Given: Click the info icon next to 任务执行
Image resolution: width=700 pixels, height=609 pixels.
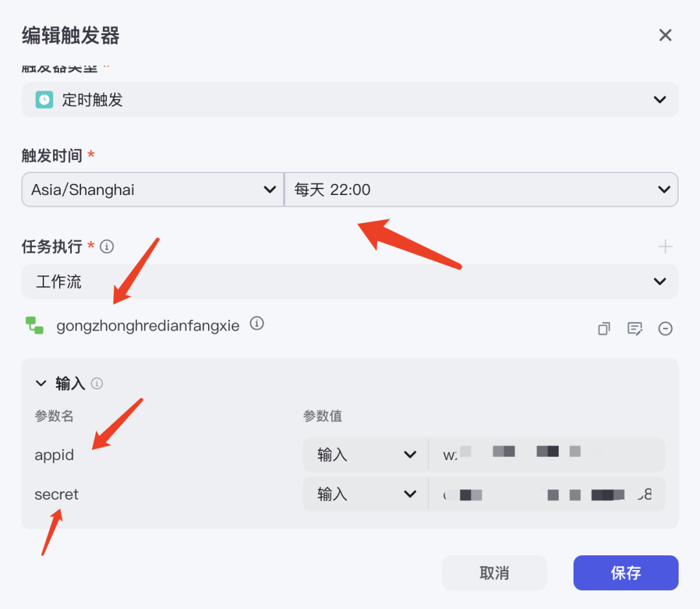Looking at the screenshot, I should point(107,246).
